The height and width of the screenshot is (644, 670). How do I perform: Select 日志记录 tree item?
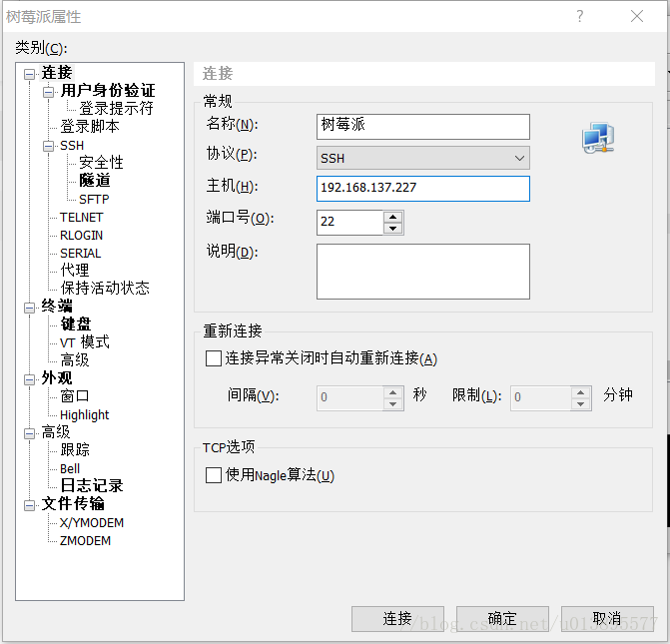92,486
